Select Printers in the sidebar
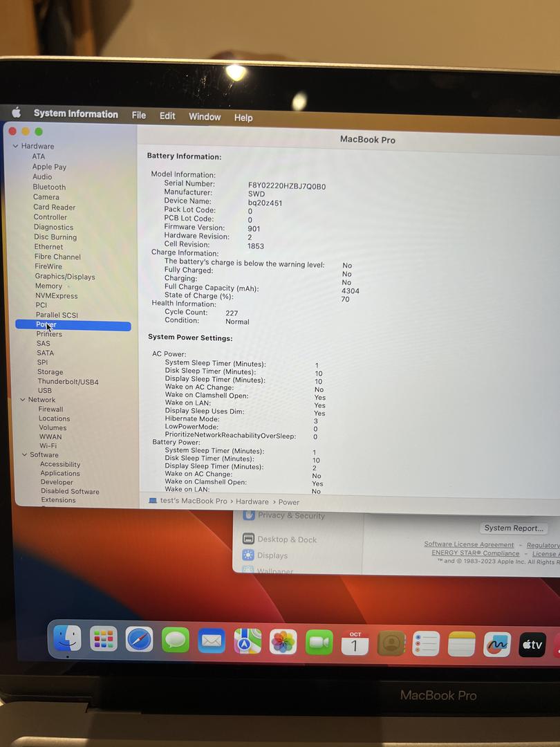This screenshot has height=747, width=560. coord(49,334)
